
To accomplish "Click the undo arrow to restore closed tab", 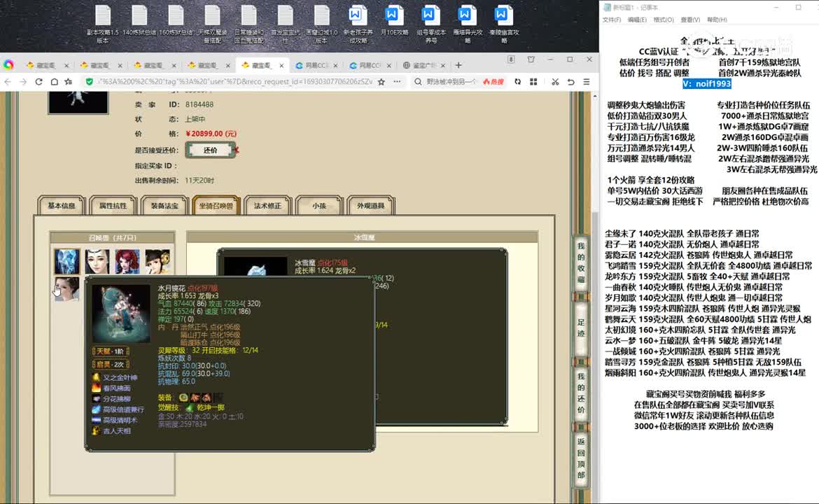I will click(x=571, y=82).
